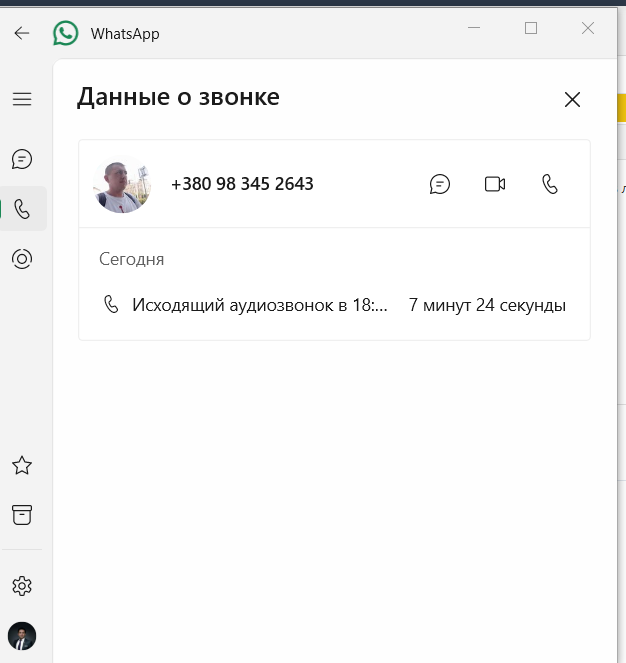Click the WhatsApp title text

point(125,34)
